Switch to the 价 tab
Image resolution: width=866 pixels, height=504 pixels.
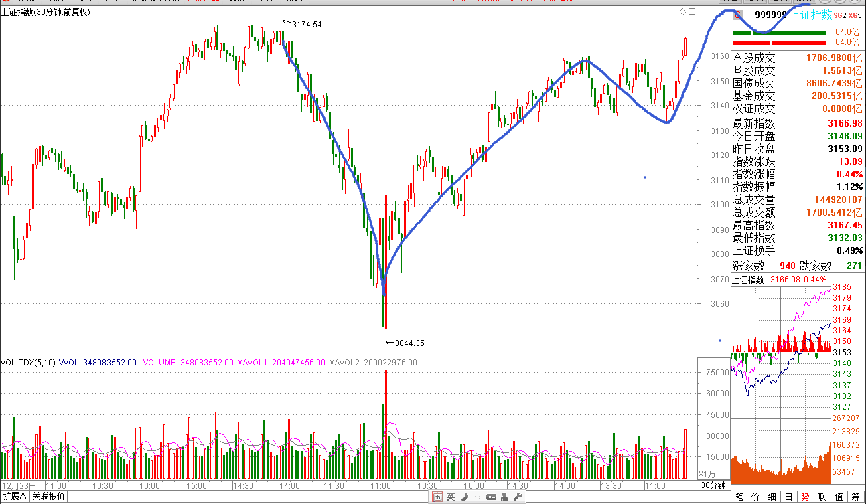pyautogui.click(x=755, y=497)
